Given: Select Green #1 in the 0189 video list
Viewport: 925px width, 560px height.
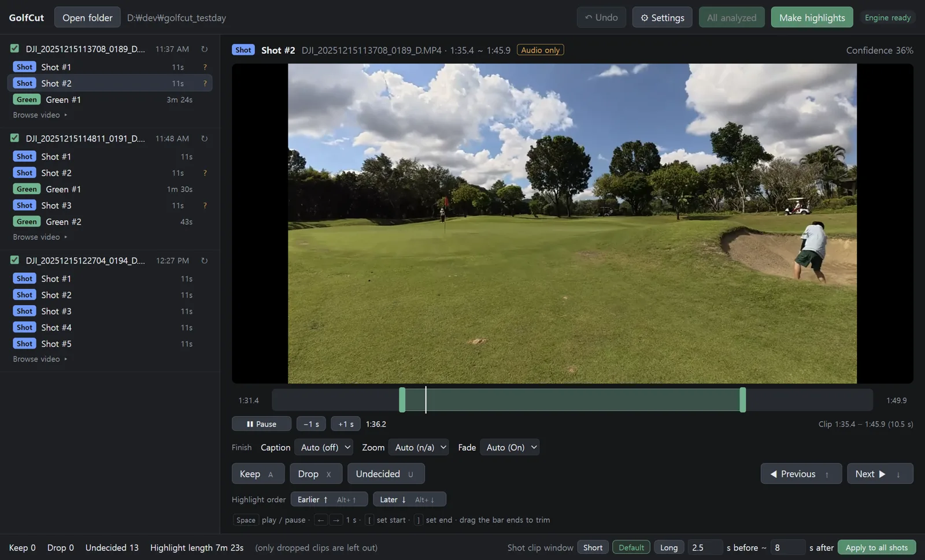Looking at the screenshot, I should coord(109,99).
